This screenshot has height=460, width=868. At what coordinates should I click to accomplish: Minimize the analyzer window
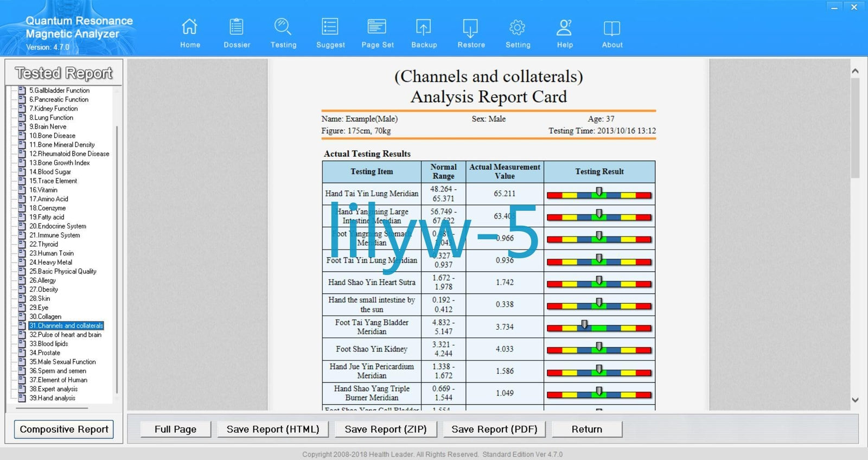pyautogui.click(x=834, y=7)
